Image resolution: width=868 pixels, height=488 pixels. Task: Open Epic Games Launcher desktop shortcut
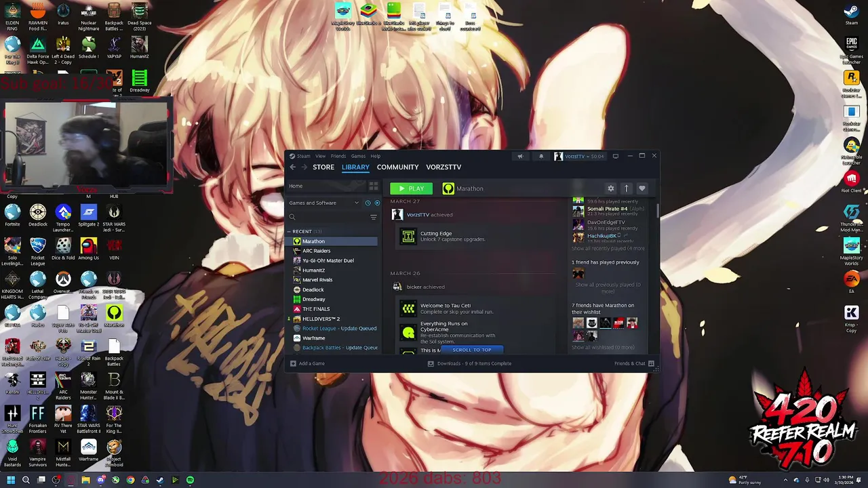tap(851, 49)
